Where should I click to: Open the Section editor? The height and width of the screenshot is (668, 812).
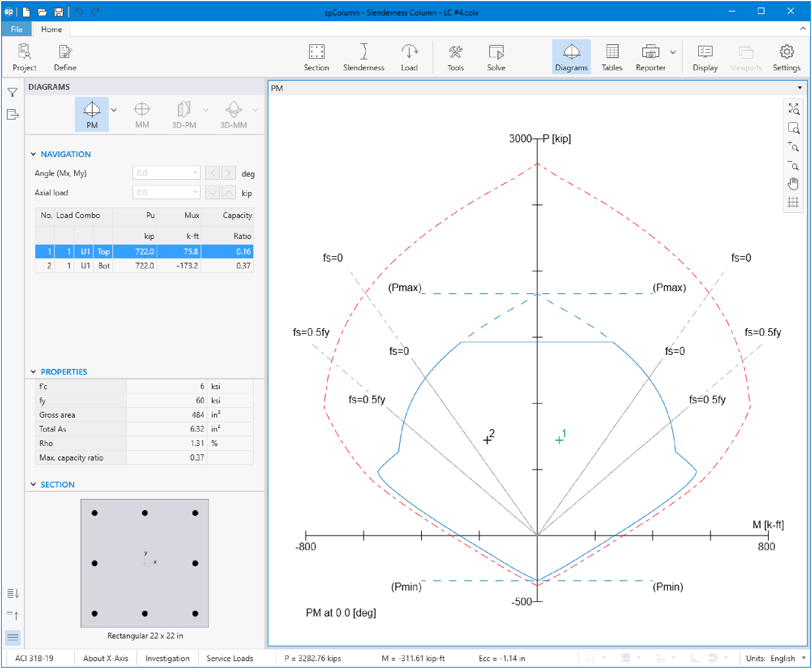pos(316,57)
